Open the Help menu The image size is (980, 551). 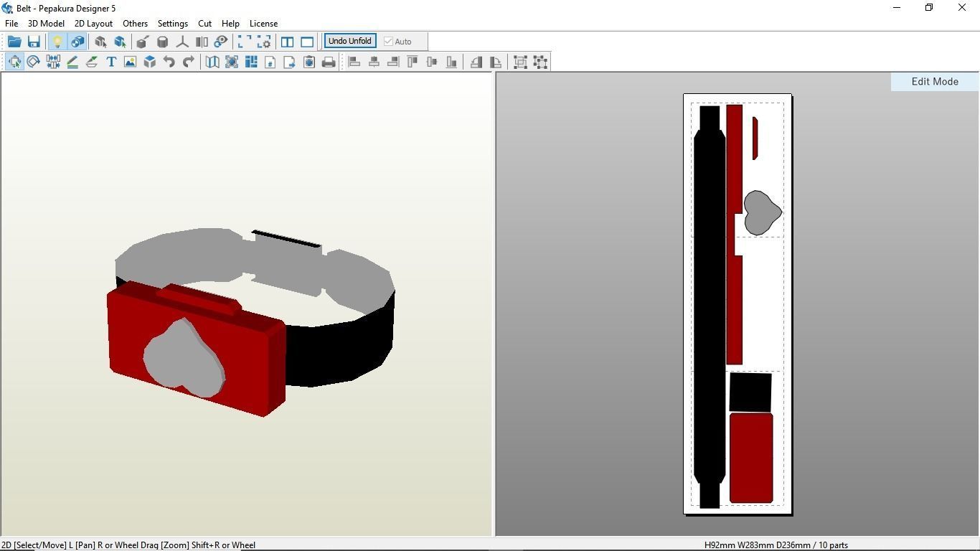(230, 24)
